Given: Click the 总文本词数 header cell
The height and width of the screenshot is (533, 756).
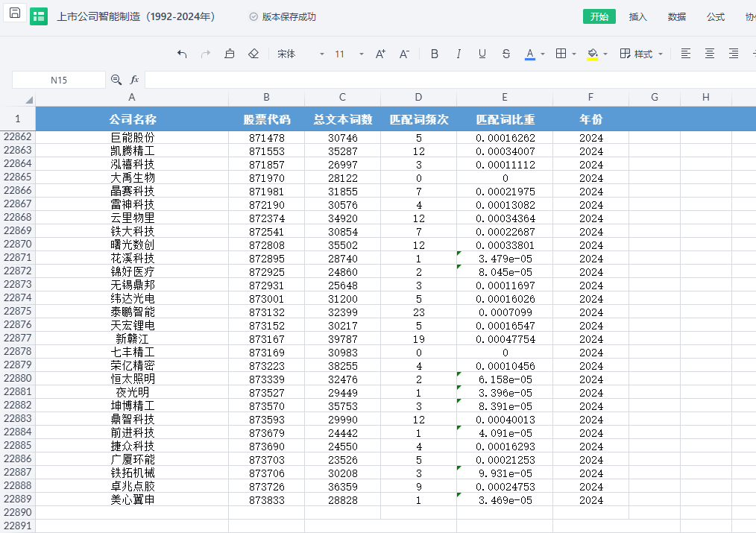Looking at the screenshot, I should point(342,119).
